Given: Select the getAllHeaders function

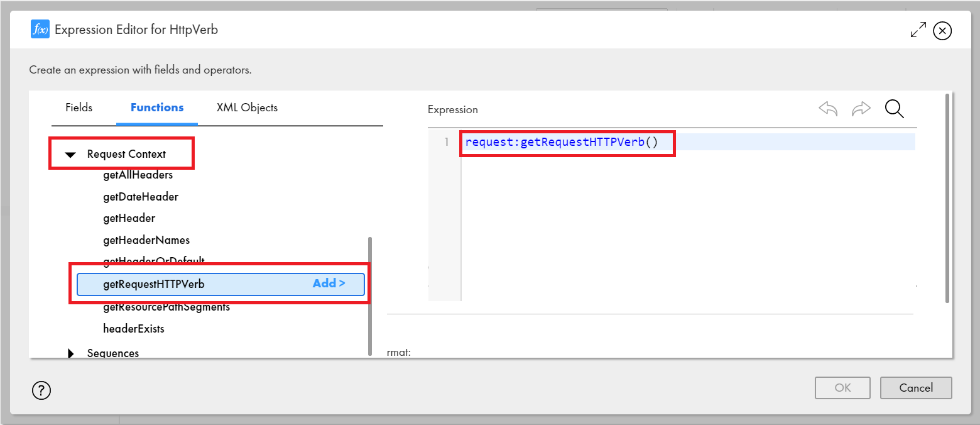Looking at the screenshot, I should pyautogui.click(x=138, y=175).
